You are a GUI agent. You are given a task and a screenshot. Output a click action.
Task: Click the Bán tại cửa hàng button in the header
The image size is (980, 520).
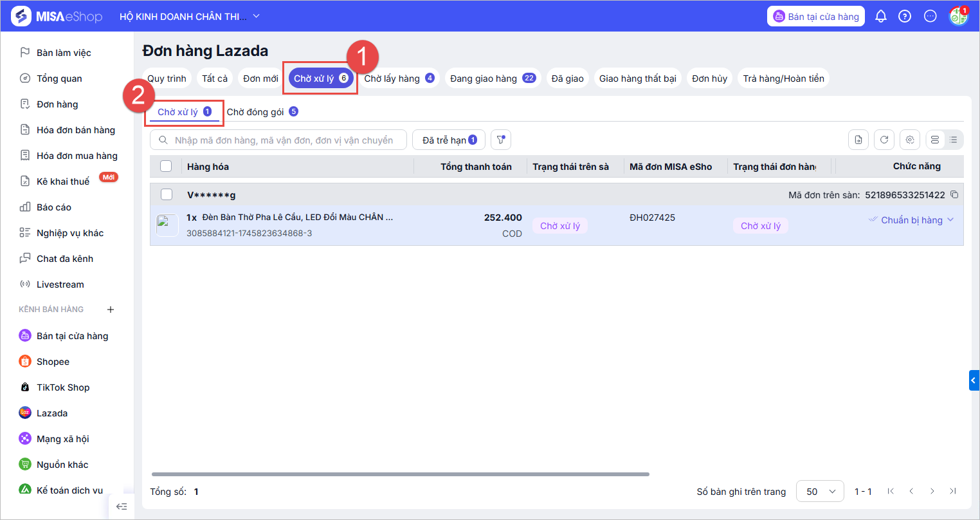click(x=816, y=17)
